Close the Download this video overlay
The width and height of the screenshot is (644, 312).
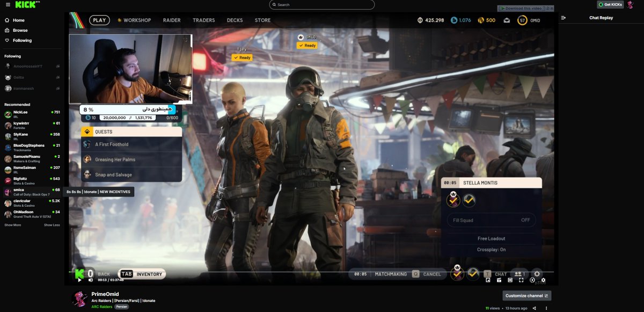click(552, 8)
